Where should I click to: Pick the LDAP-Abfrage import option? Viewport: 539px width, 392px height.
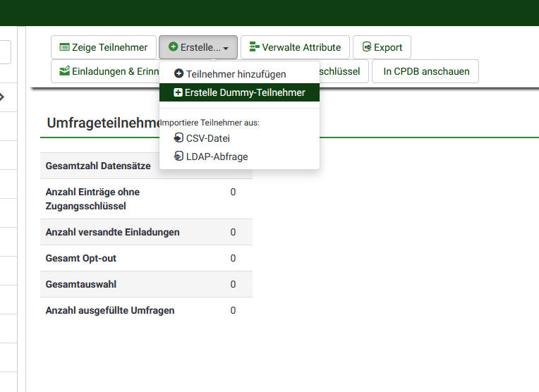[217, 157]
